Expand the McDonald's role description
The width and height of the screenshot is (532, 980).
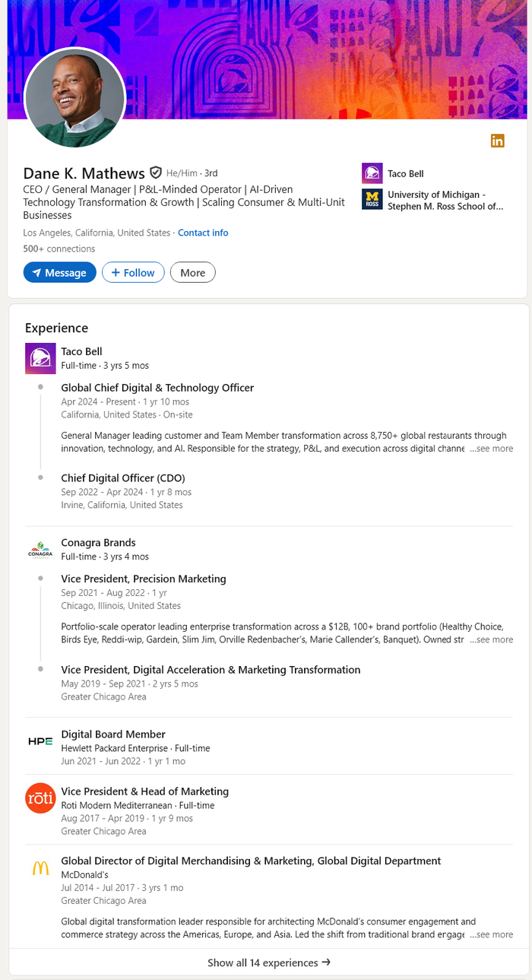pos(491,934)
